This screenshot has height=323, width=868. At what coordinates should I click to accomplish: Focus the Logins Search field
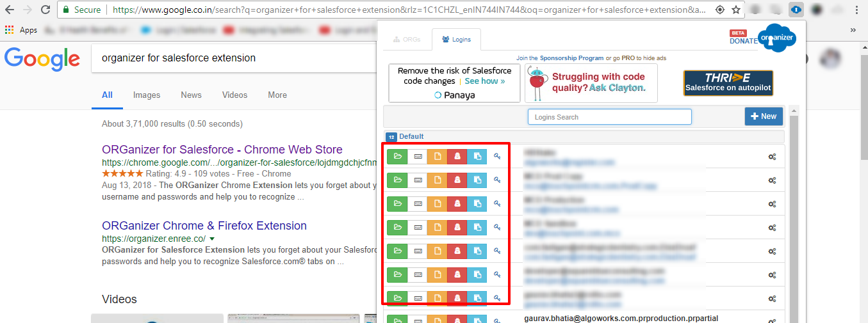pos(609,117)
